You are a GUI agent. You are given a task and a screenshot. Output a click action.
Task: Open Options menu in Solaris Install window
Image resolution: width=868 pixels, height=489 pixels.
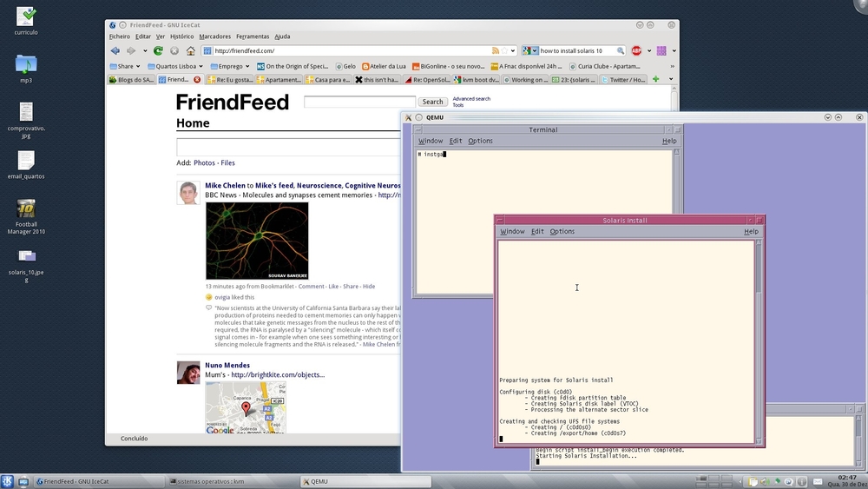(562, 232)
